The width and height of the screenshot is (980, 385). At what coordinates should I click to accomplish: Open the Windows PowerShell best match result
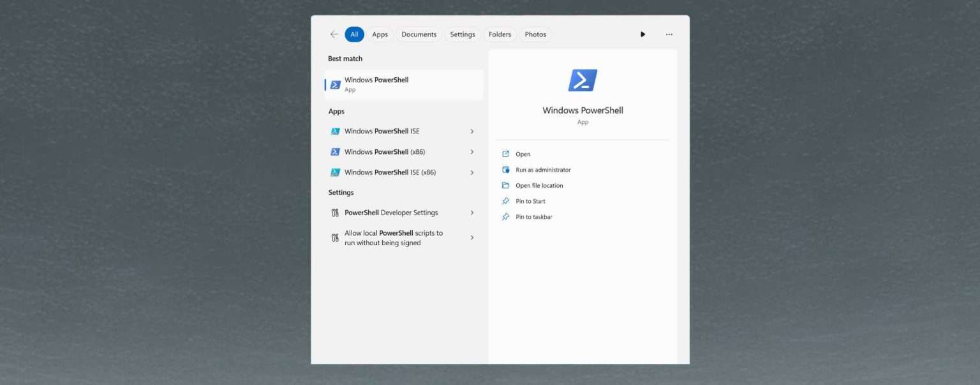coord(404,85)
